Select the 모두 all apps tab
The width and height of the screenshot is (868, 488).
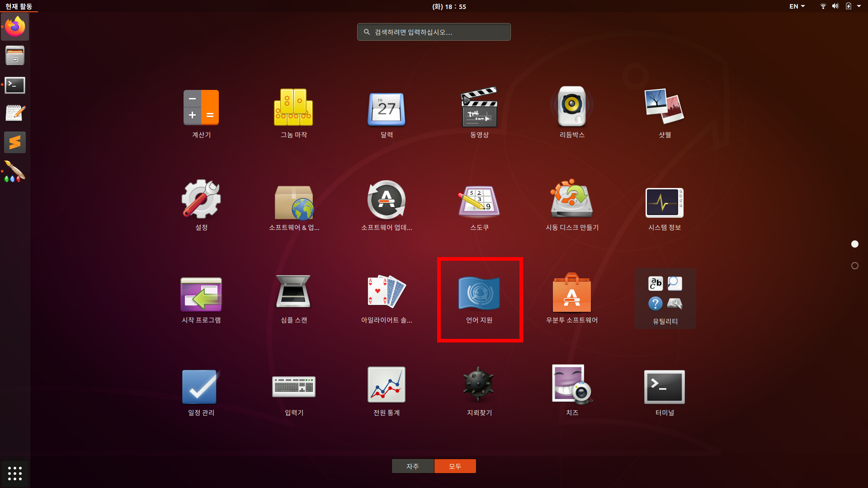(x=455, y=466)
